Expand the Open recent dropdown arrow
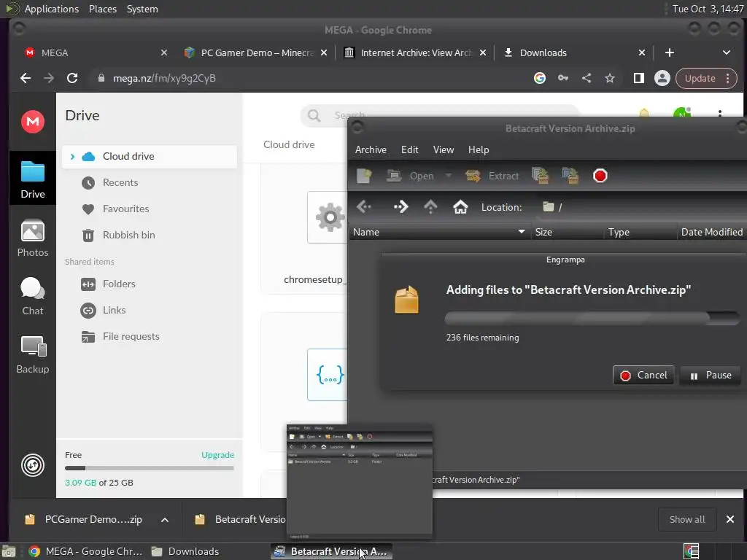Viewport: 747px width, 560px height. 449,176
